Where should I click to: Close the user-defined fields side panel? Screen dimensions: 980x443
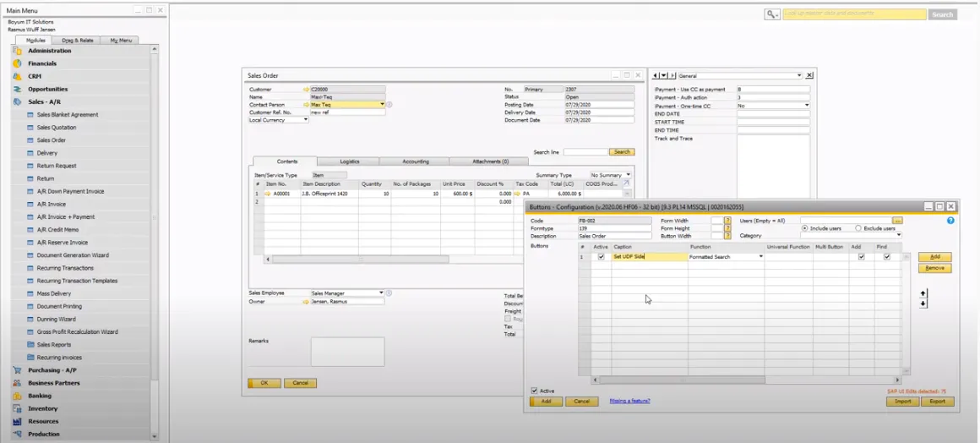point(809,76)
